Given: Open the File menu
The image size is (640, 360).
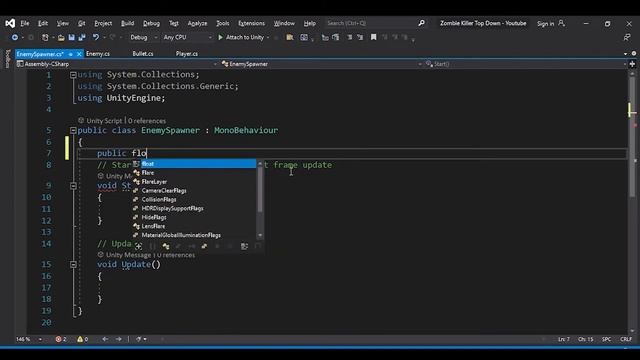Looking at the screenshot, I should pos(25,23).
